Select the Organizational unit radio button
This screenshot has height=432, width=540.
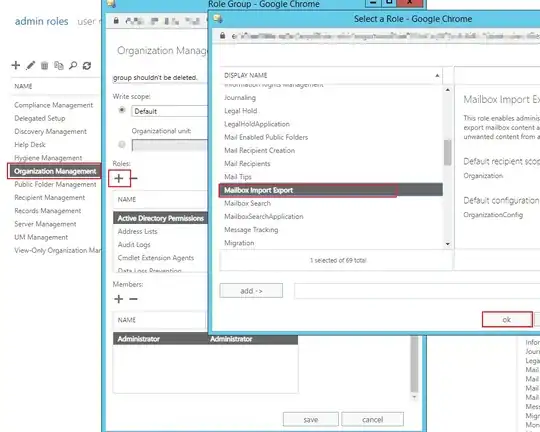(x=122, y=144)
